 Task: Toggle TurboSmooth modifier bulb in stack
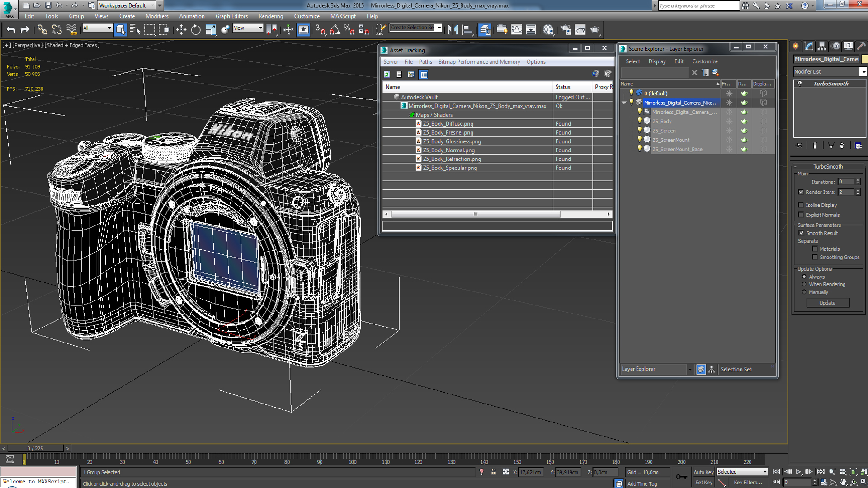[800, 84]
